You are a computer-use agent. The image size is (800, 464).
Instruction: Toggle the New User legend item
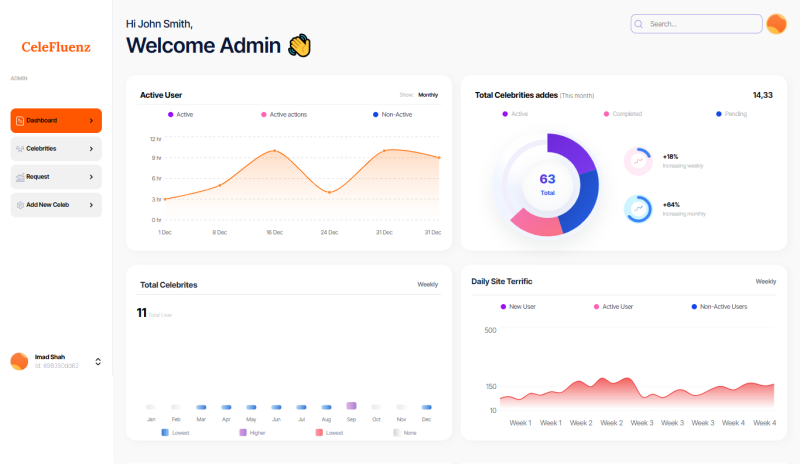tap(517, 306)
